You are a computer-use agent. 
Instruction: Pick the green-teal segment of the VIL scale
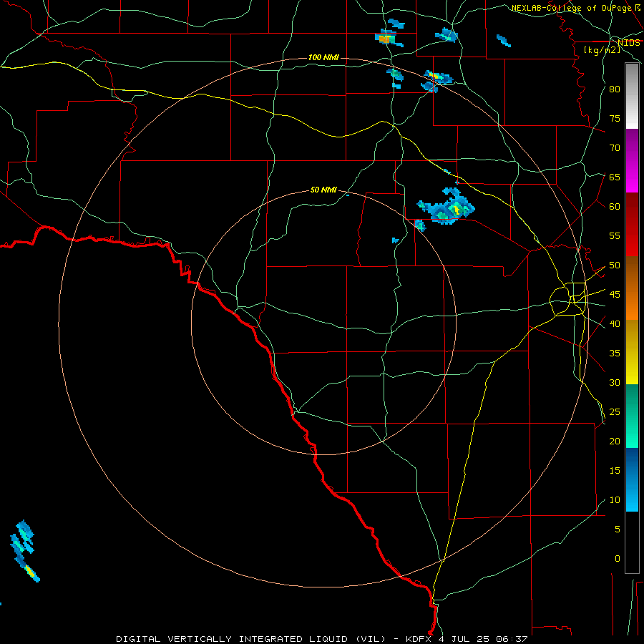tap(632, 416)
